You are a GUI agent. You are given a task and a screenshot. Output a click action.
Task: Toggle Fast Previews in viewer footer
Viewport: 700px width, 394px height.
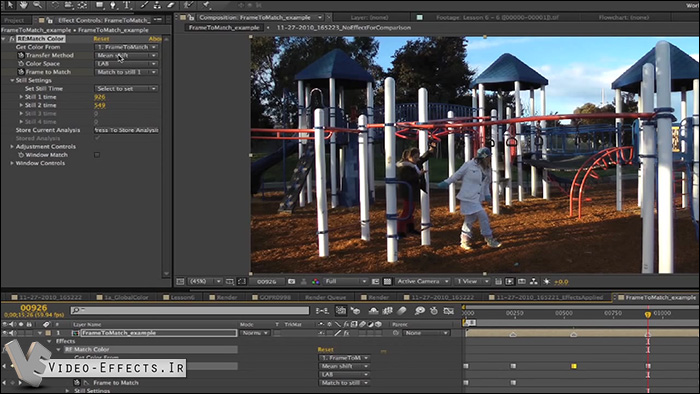coord(509,282)
